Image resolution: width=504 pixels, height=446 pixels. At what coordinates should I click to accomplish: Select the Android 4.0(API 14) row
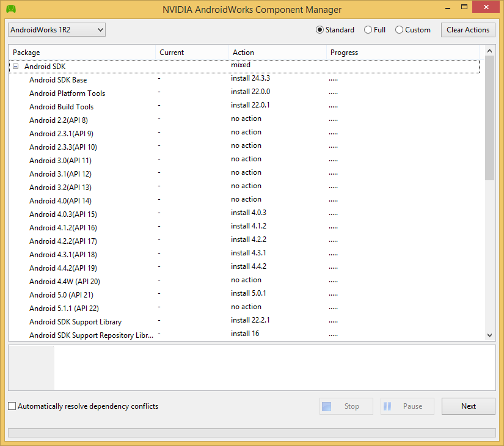[x=244, y=201]
